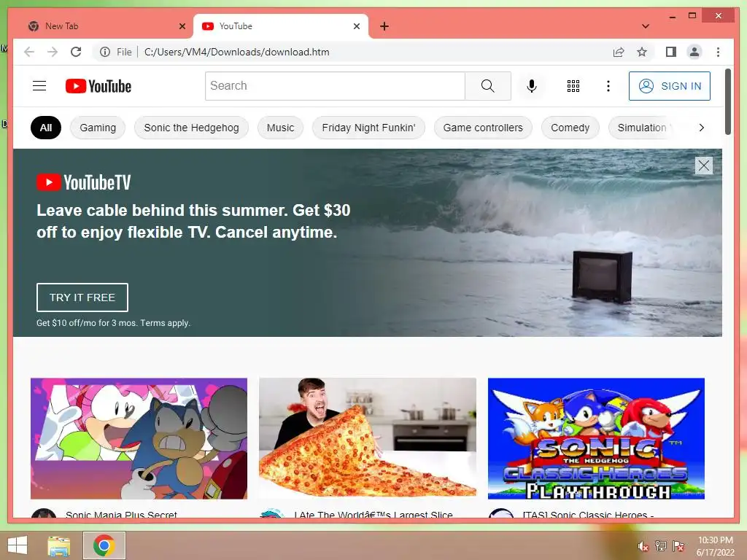Activate voice search microphone
This screenshot has width=747, height=560.
click(532, 86)
